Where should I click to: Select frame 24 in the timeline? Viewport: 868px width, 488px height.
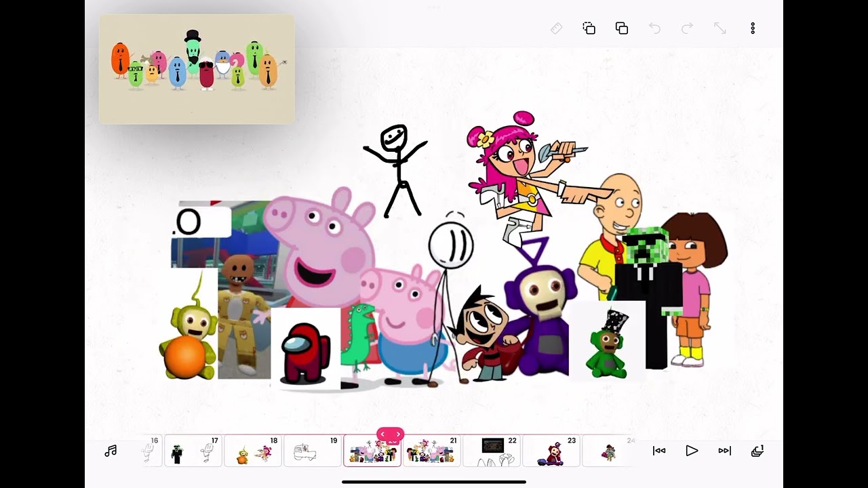pos(610,451)
